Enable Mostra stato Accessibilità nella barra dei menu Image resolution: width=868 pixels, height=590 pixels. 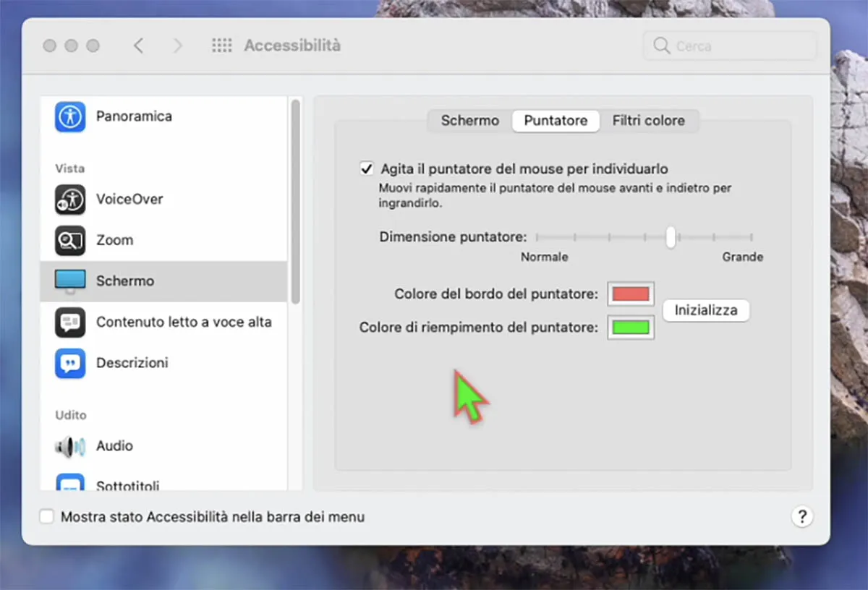(46, 516)
